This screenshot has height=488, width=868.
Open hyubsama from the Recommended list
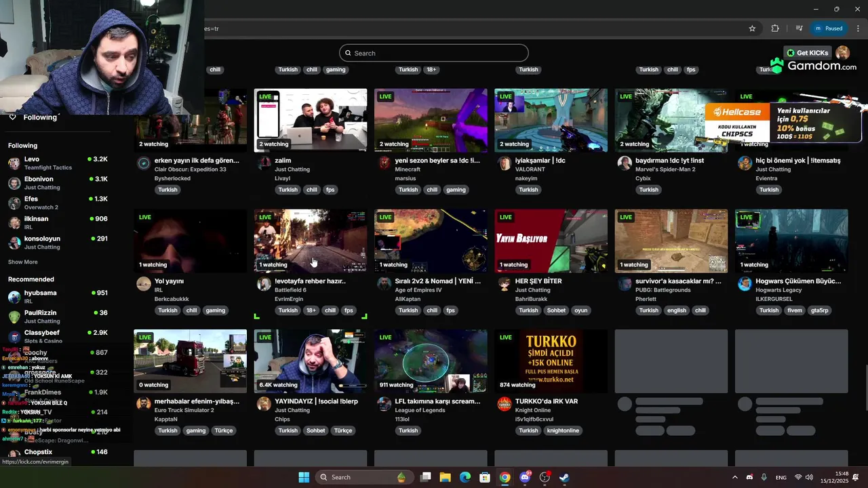[58, 297]
